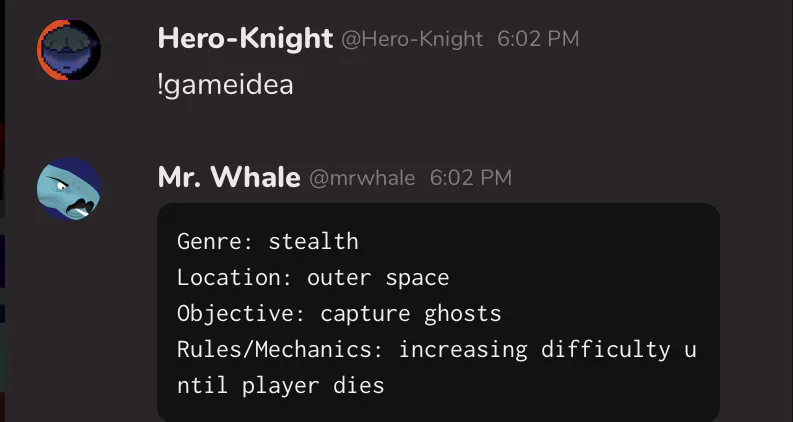Click 'outer space' text in the code block
Image resolution: width=793 pixels, height=422 pixels.
point(378,278)
